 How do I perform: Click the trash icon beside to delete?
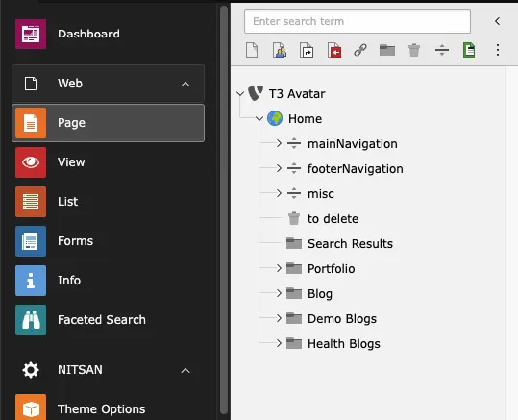(294, 218)
